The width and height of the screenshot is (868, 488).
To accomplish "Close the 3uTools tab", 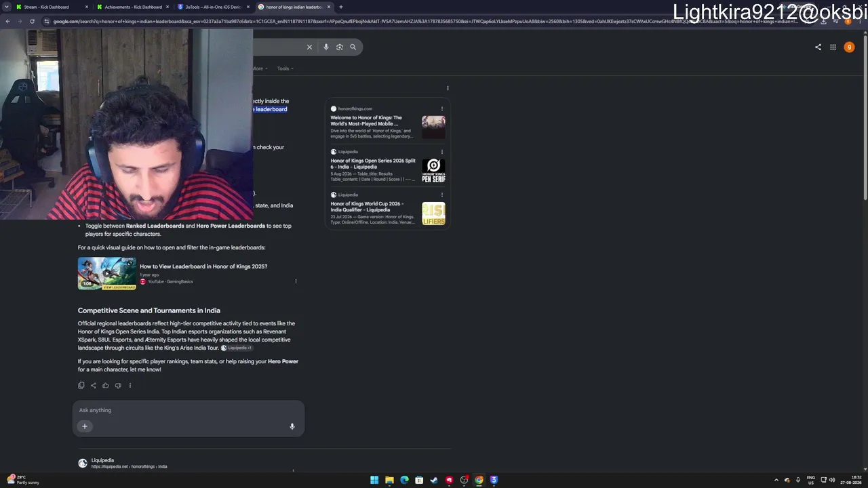I will point(248,7).
